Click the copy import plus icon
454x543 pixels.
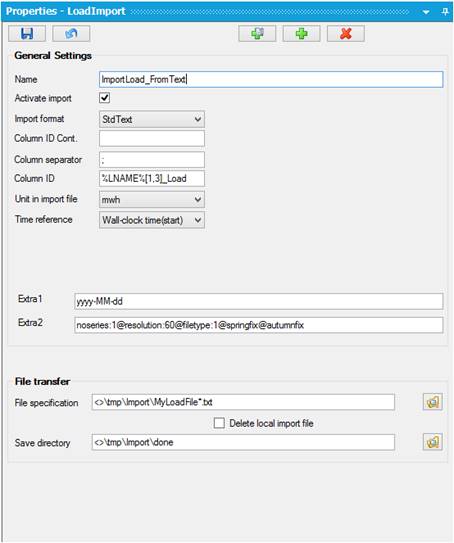257,34
